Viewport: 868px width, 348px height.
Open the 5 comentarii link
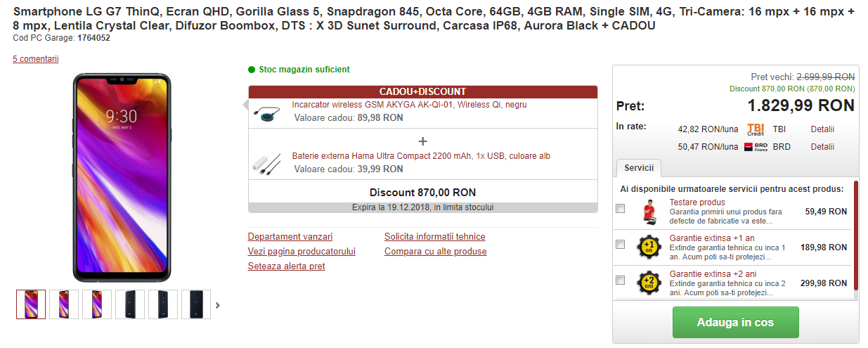[x=36, y=59]
